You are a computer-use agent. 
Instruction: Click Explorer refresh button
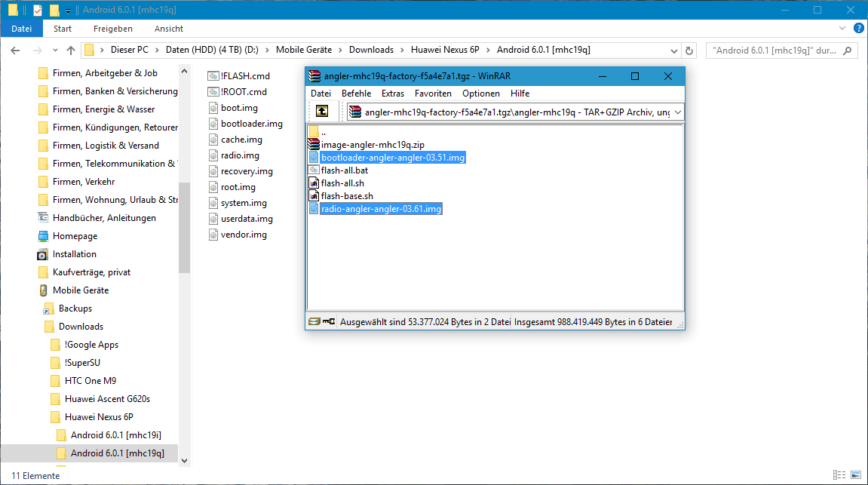point(689,51)
